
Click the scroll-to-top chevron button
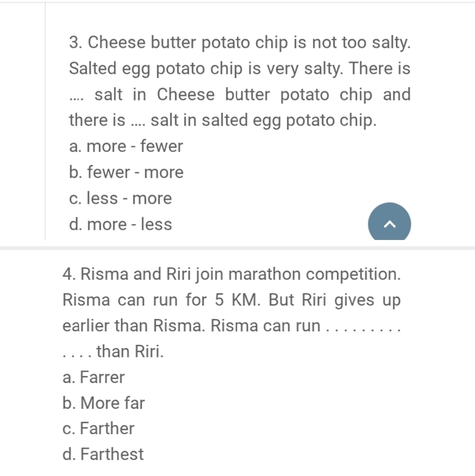point(389,223)
